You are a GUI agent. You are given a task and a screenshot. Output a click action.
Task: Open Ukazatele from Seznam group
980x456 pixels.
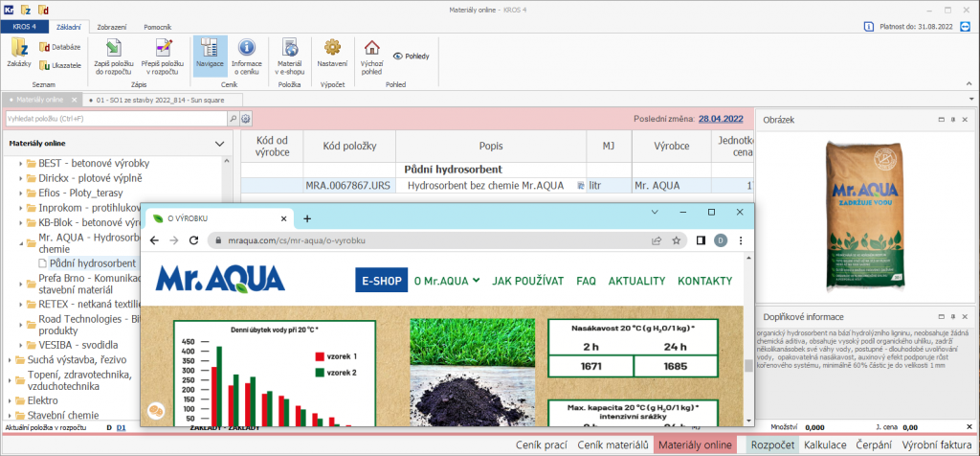(x=60, y=65)
